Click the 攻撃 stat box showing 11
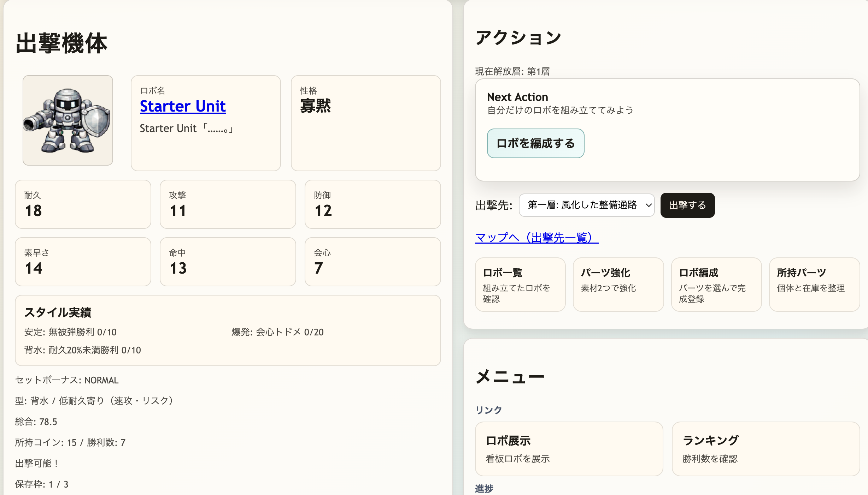868x495 pixels. 228,204
